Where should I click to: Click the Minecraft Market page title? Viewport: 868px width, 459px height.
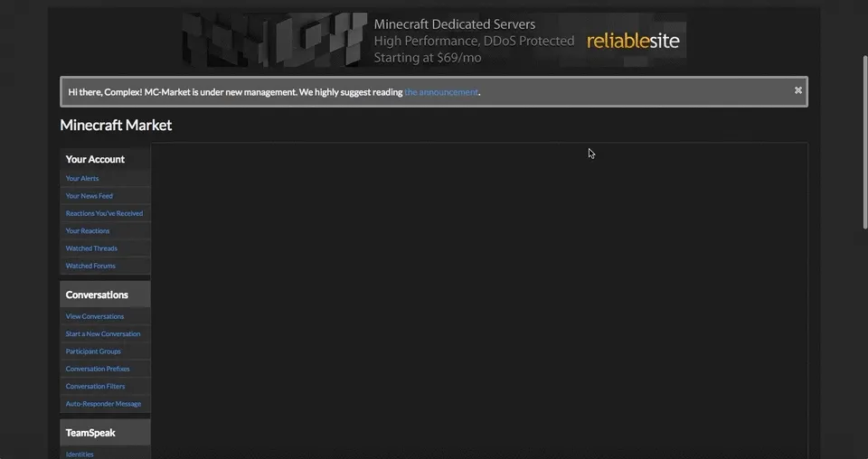(116, 125)
